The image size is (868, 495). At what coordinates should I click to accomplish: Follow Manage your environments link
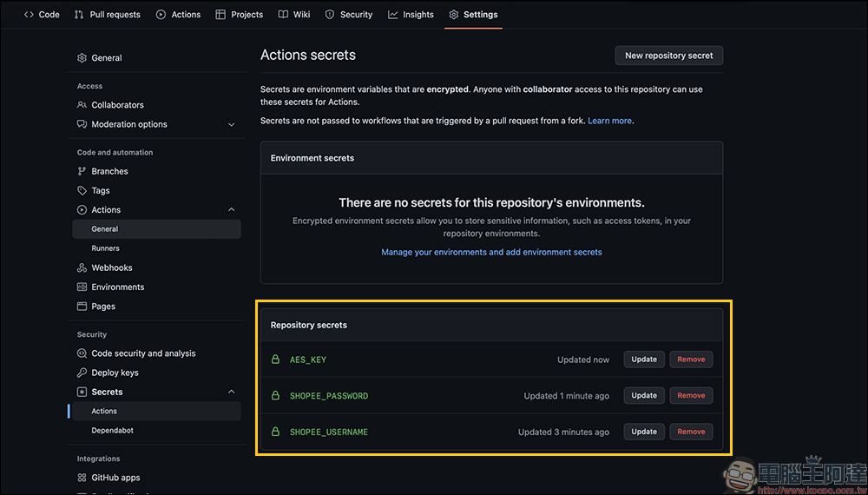(x=491, y=253)
